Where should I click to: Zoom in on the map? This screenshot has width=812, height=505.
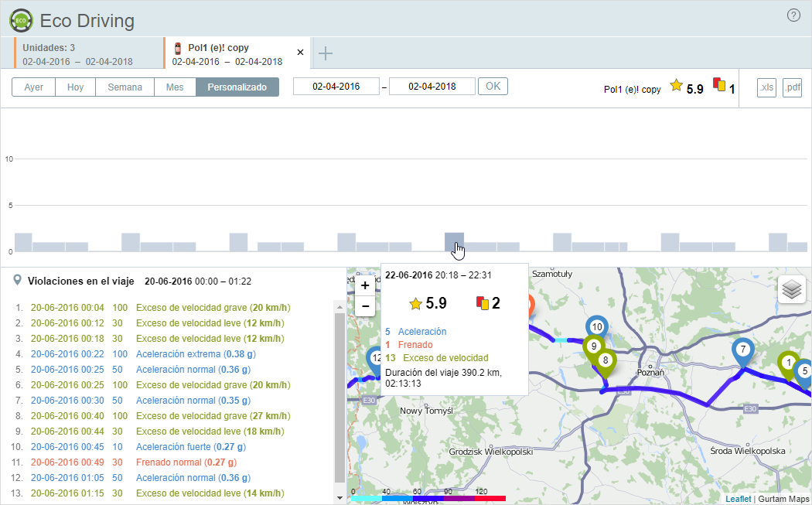[x=365, y=285]
